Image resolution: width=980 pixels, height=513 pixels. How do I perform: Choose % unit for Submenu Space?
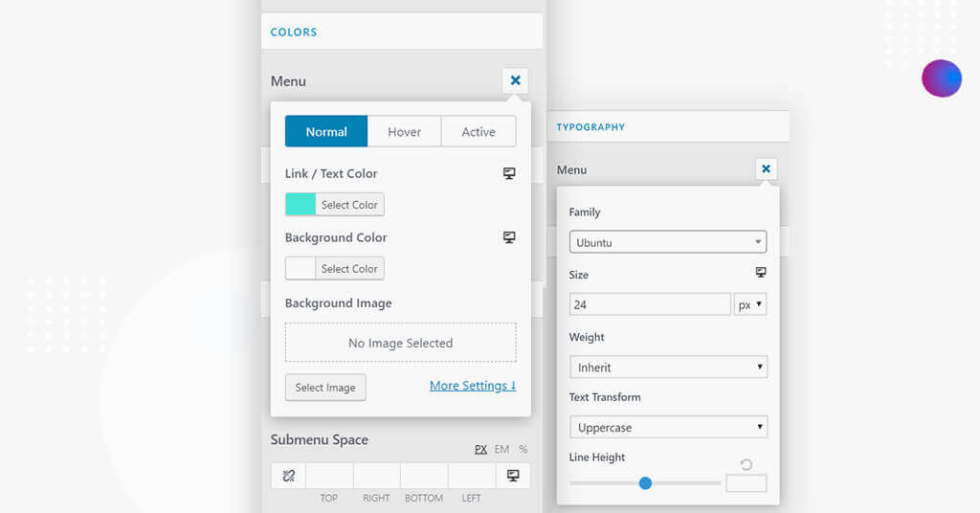tap(523, 449)
